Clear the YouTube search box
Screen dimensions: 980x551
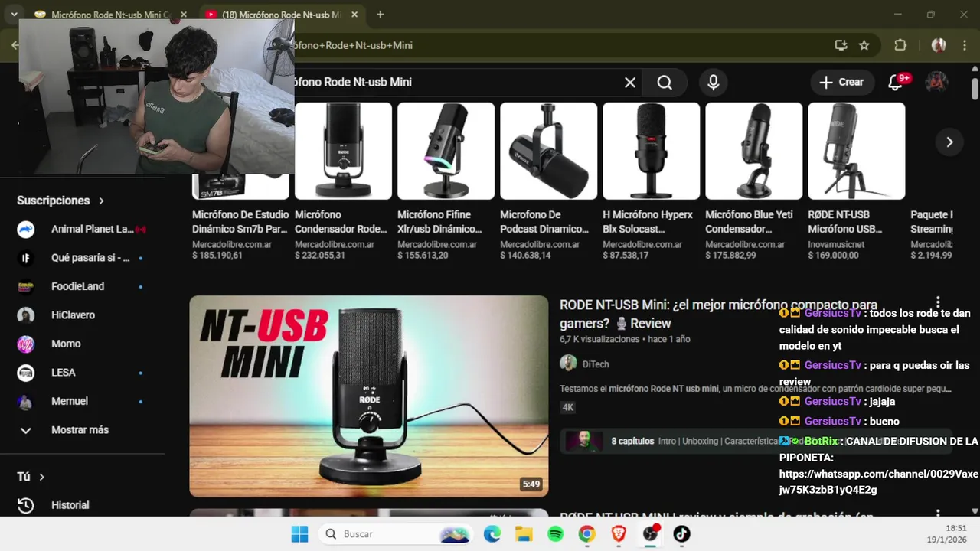(630, 82)
